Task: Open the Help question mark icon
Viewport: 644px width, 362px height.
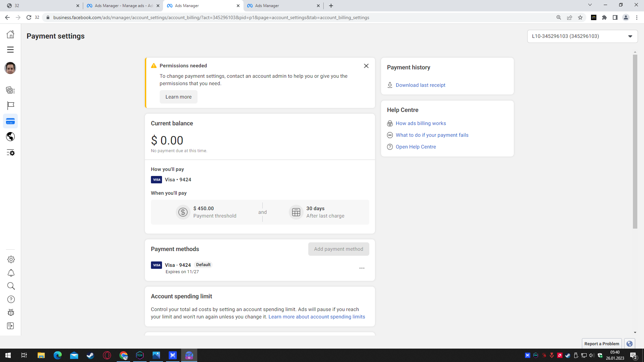Action: pos(11,299)
